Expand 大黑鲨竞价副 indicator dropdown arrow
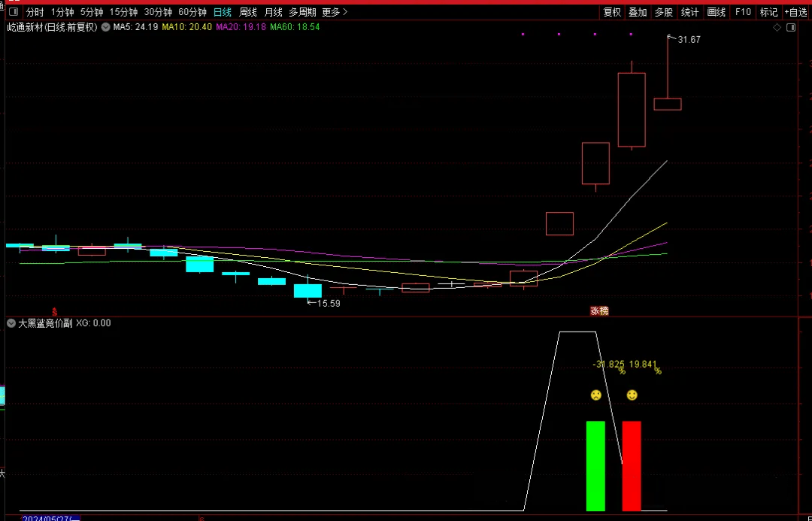Screen dimensions: 812x521 [11, 323]
